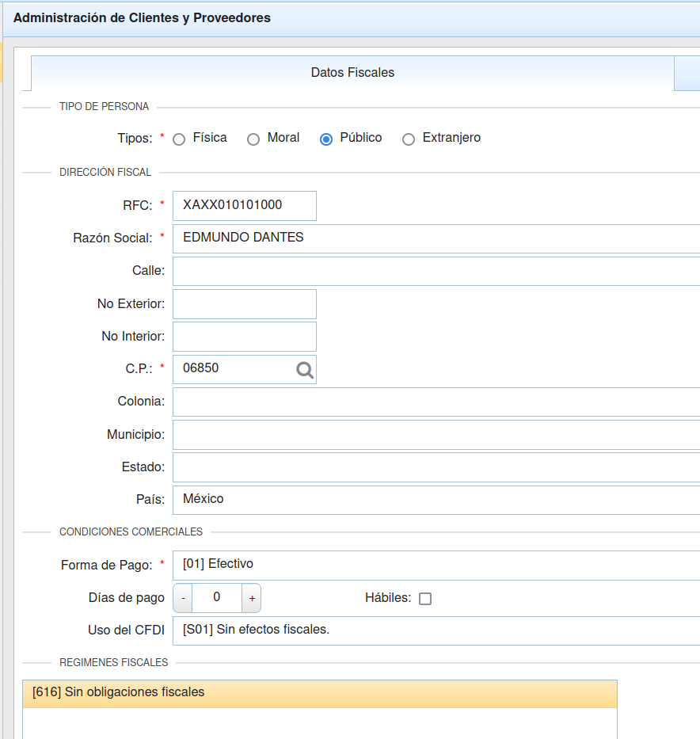Click the No Exterior input field

245,304
